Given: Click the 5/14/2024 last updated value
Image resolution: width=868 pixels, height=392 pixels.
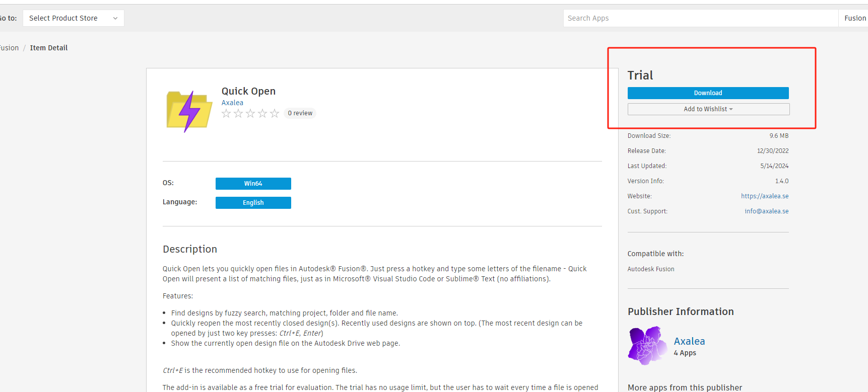Looking at the screenshot, I should [x=774, y=166].
